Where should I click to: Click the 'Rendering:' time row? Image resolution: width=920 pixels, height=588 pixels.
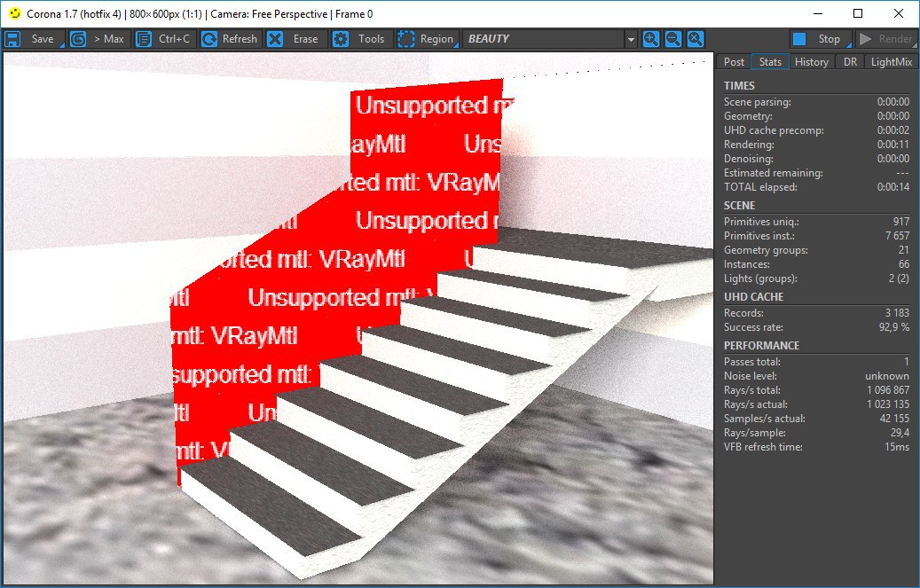(x=816, y=145)
